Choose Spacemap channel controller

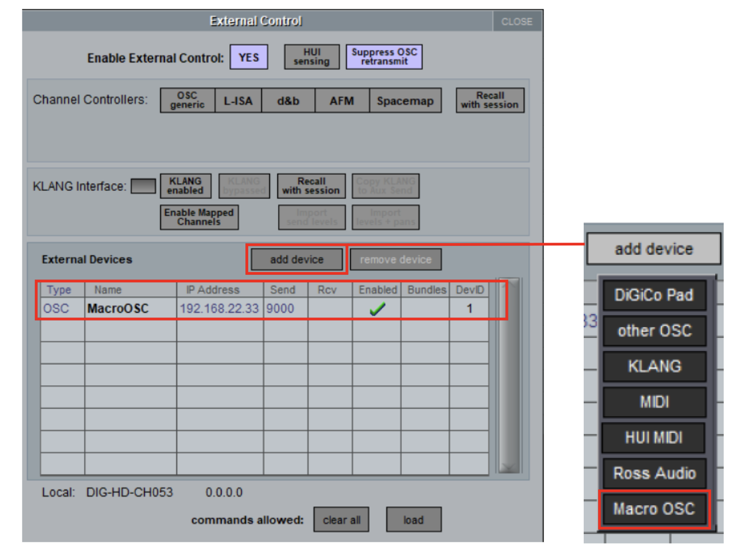405,101
